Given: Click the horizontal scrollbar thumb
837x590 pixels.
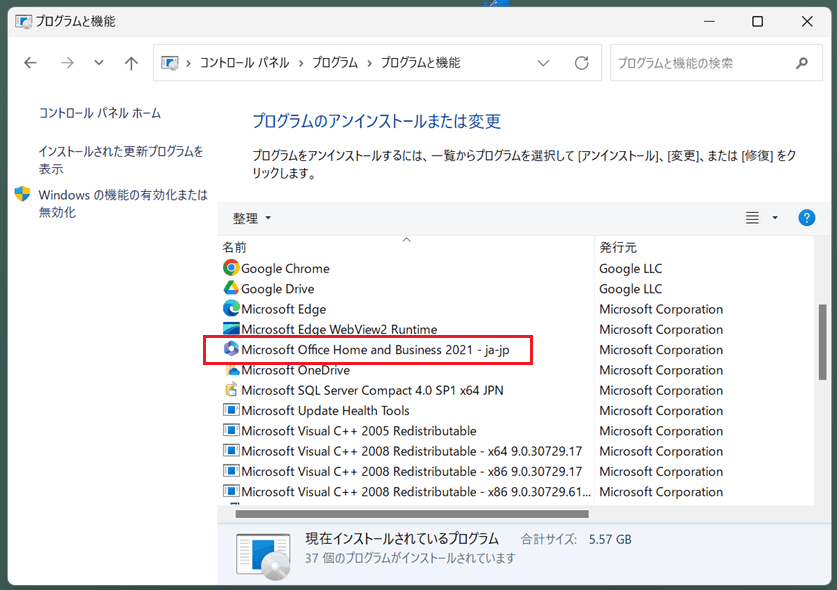Looking at the screenshot, I should (x=412, y=514).
